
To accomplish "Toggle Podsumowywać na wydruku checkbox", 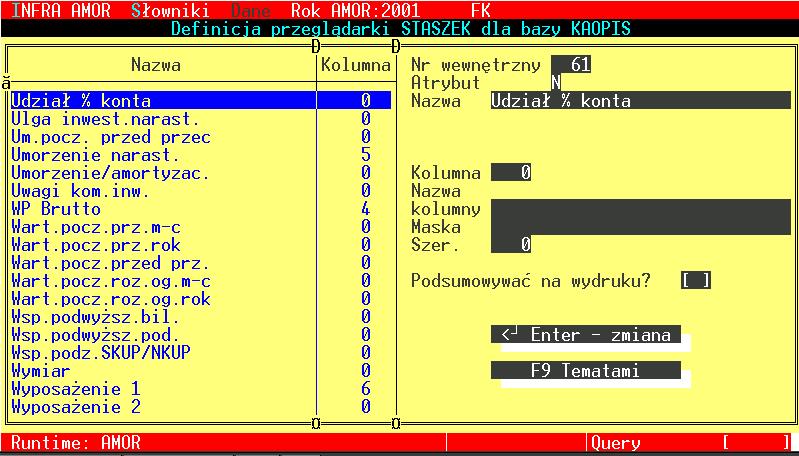I will [x=696, y=281].
